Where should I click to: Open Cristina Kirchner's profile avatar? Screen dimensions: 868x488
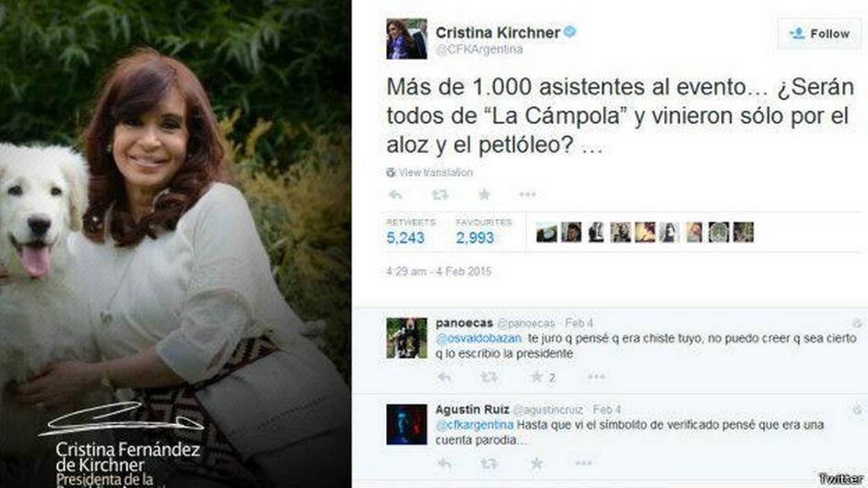(407, 39)
